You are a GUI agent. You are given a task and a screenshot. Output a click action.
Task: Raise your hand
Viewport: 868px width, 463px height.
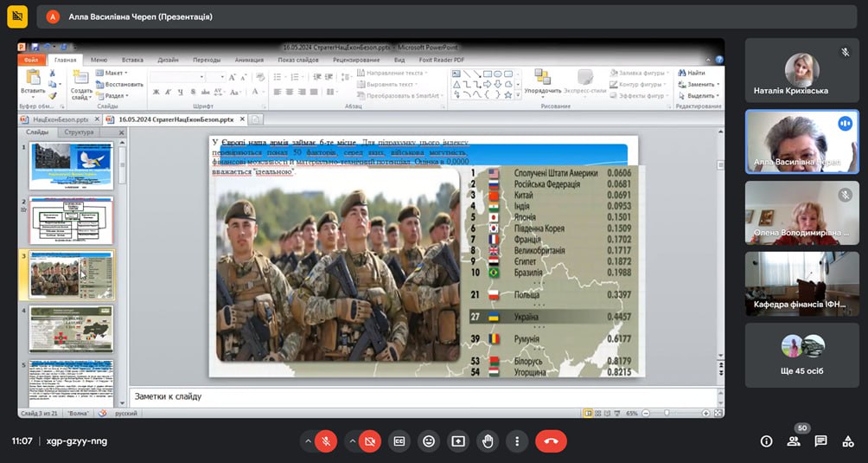click(x=488, y=441)
